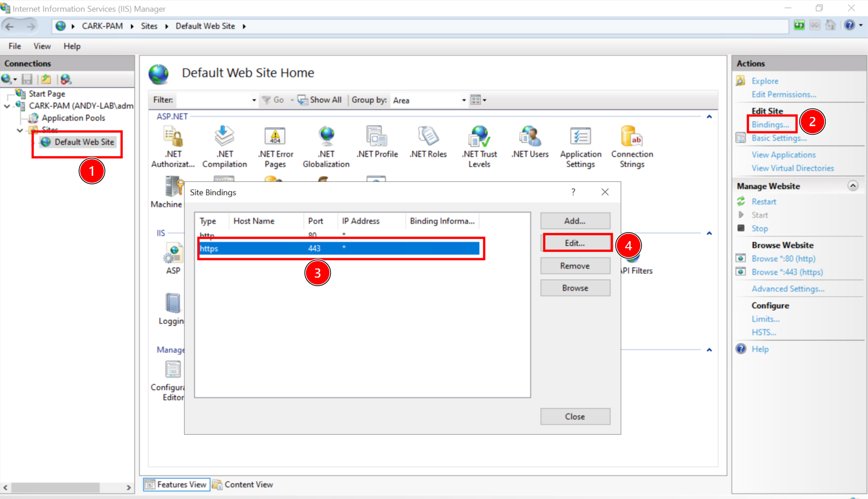Click Edit button in Site Bindings
Screen dimensions: 868x499
[x=575, y=243]
